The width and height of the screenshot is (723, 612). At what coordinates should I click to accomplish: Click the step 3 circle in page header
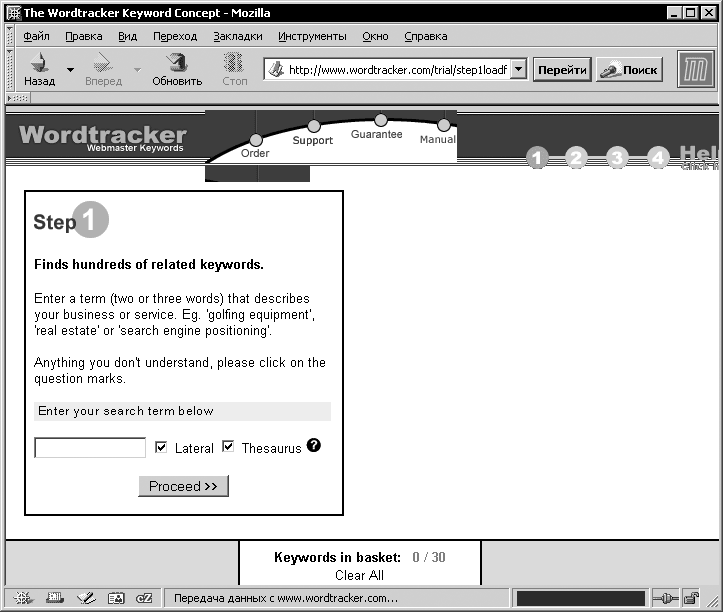[617, 158]
